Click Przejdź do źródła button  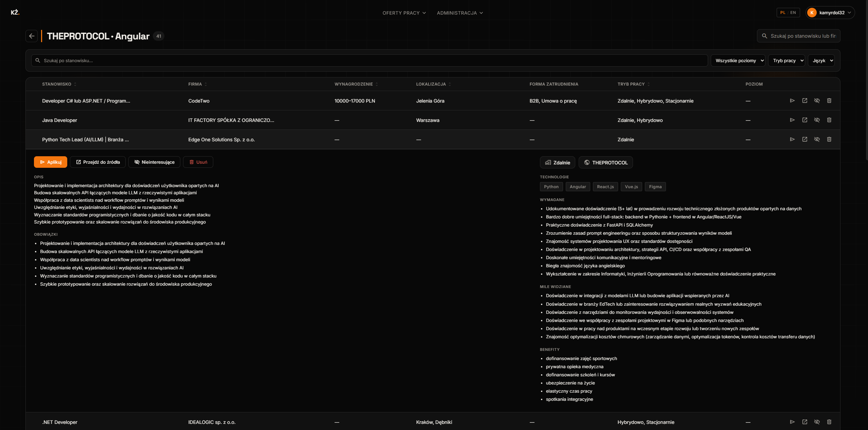coord(98,162)
